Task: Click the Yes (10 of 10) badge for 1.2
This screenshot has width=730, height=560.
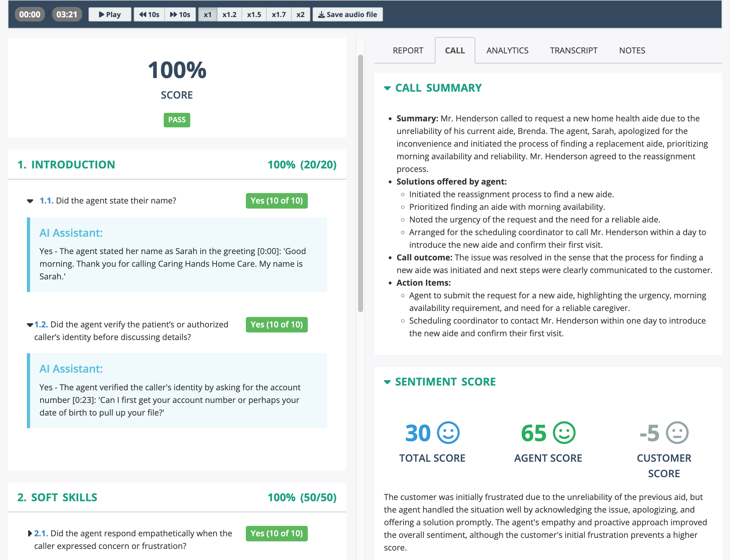Action: tap(276, 324)
